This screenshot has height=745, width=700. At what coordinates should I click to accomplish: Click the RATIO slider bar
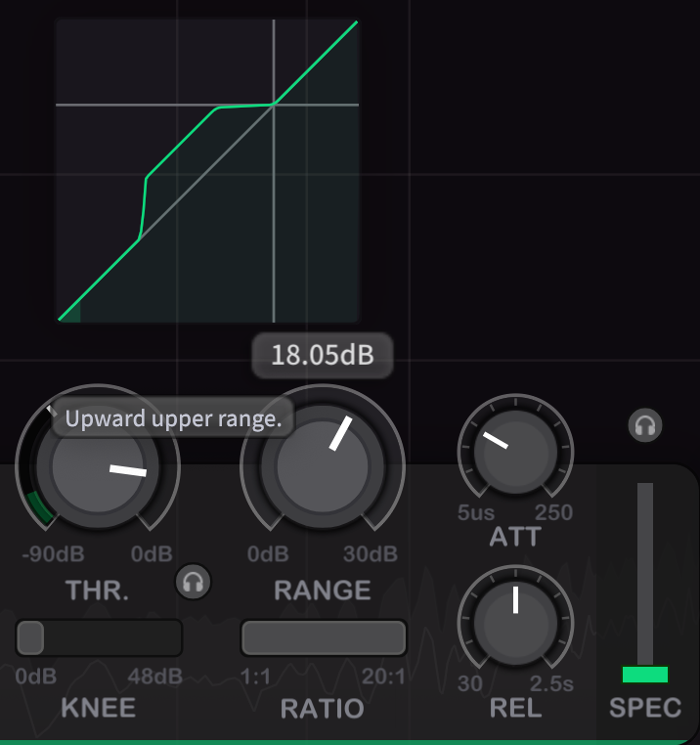[x=324, y=638]
